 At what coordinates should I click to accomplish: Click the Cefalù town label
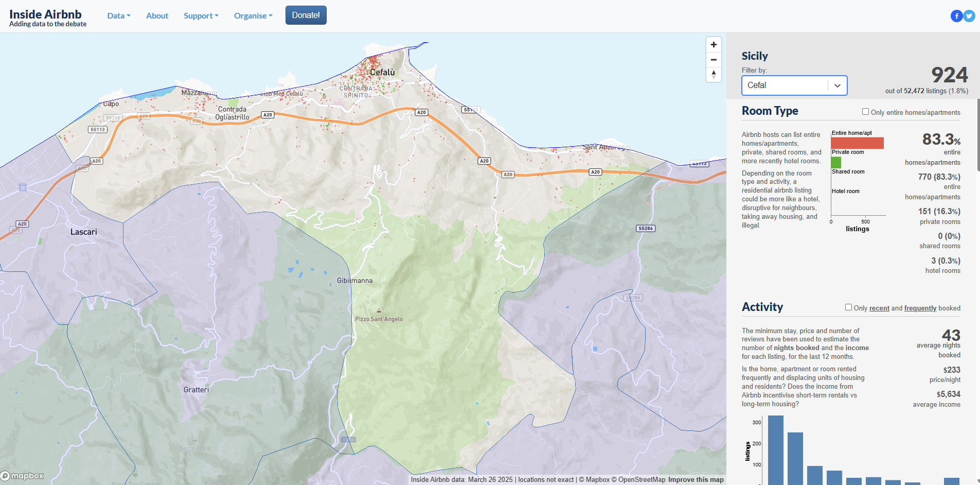tap(383, 72)
